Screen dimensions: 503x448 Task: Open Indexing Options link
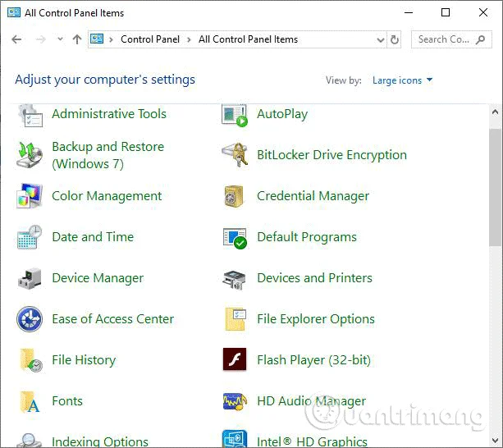[100, 441]
